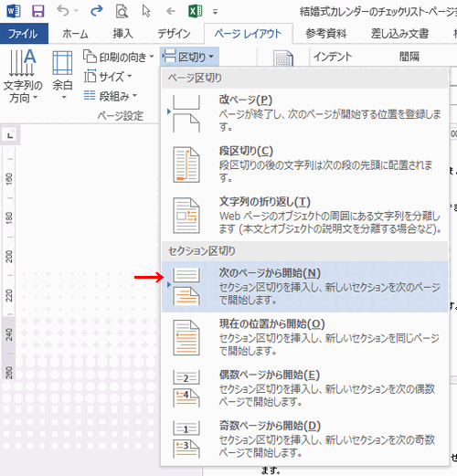This screenshot has width=457, height=476.
Task: Open the ファイル tab
Action: click(x=24, y=34)
